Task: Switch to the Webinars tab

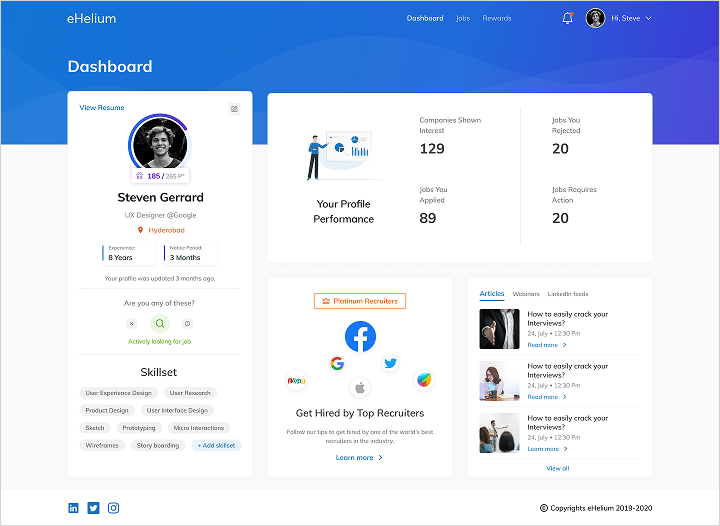Action: pyautogui.click(x=526, y=294)
